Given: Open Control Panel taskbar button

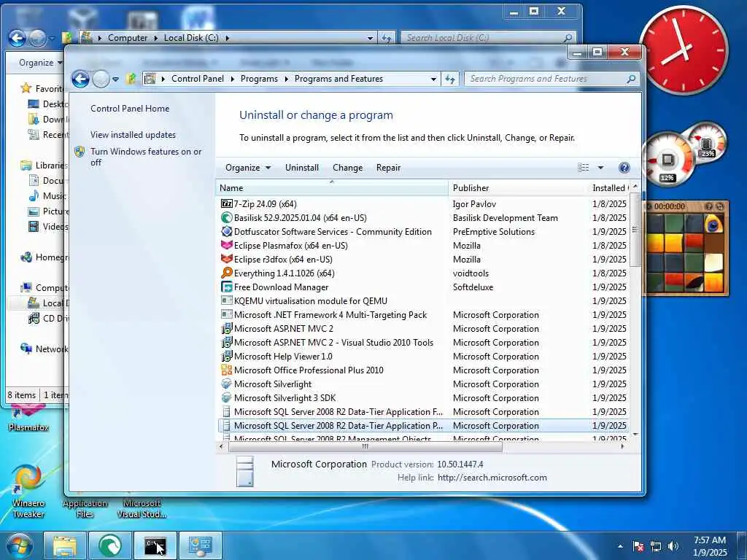Looking at the screenshot, I should (x=201, y=545).
